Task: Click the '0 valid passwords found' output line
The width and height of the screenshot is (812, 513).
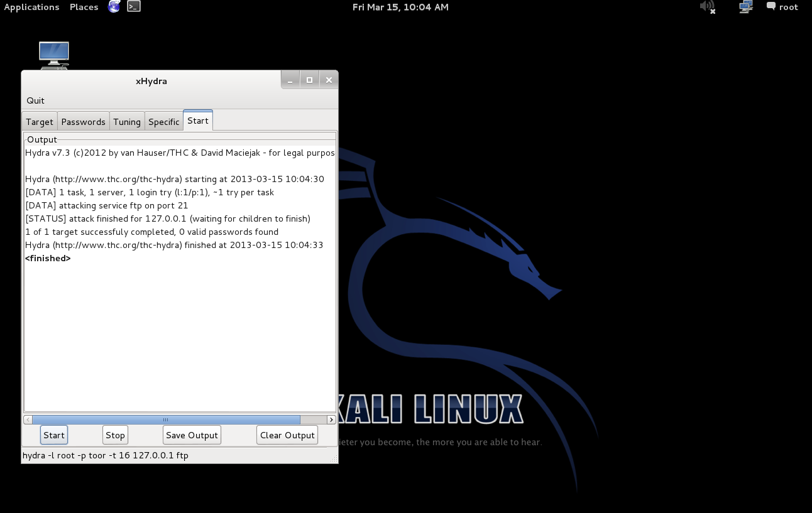Action: [x=151, y=232]
